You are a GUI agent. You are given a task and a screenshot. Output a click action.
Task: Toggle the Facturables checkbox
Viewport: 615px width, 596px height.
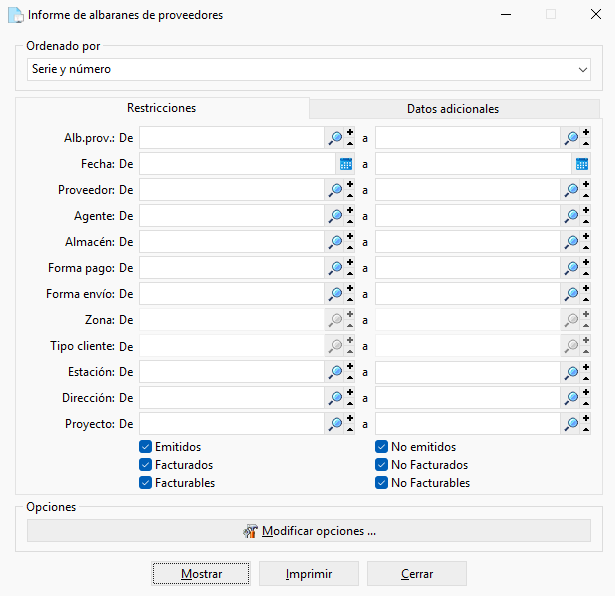tap(146, 483)
